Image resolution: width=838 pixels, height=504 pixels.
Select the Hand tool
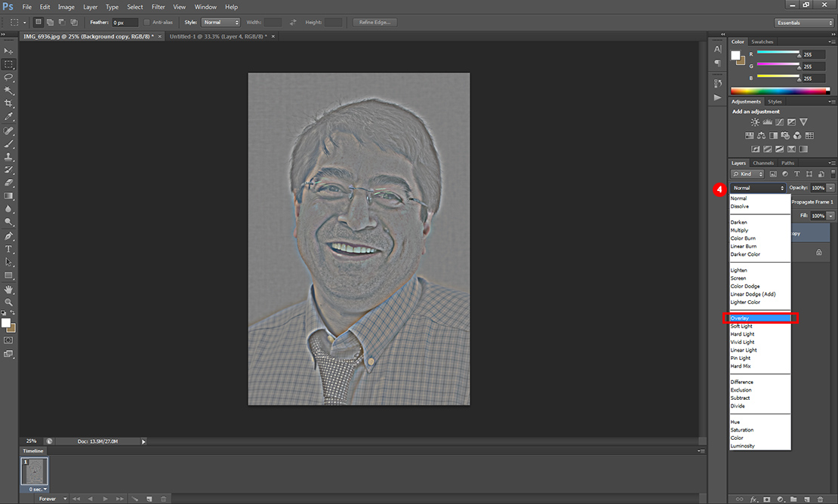(8, 290)
